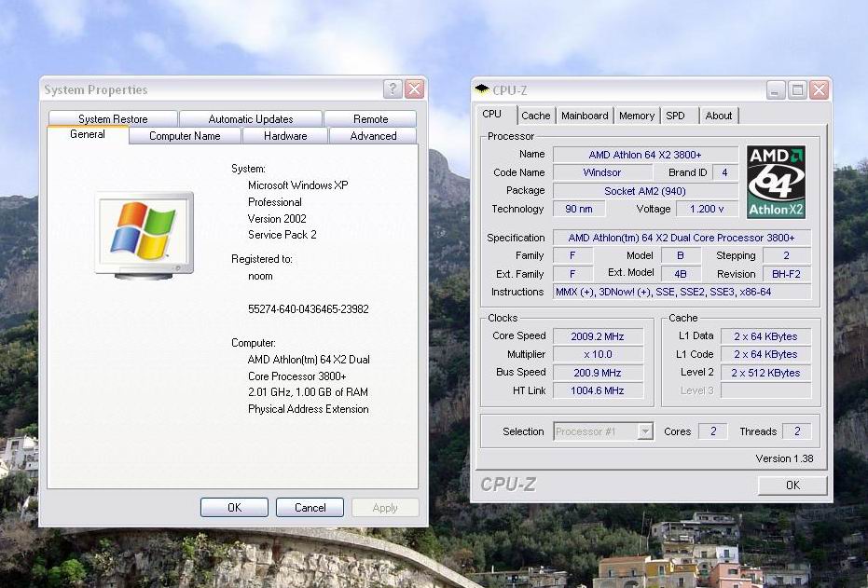Click the Specification field in CPU-Z

682,238
